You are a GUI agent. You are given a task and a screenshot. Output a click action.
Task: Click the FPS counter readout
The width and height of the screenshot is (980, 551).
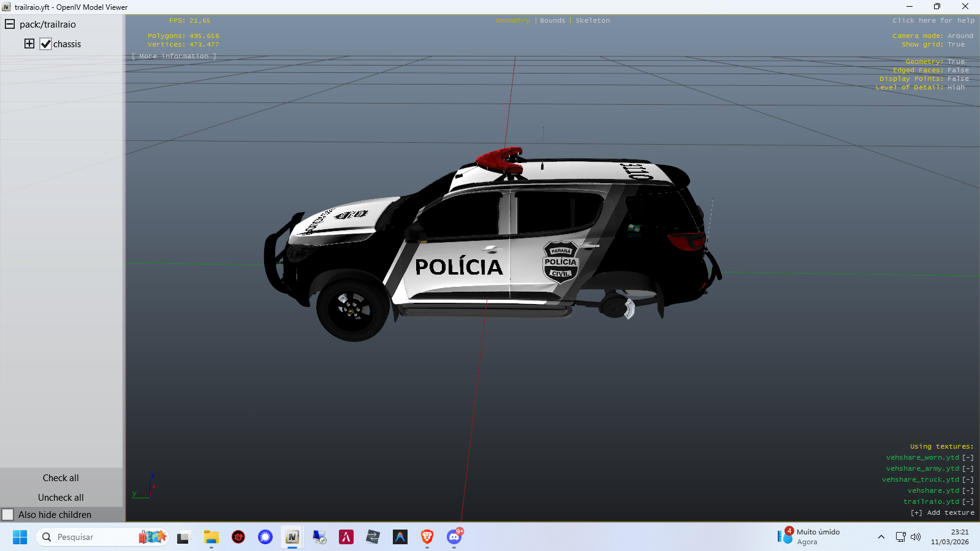189,21
